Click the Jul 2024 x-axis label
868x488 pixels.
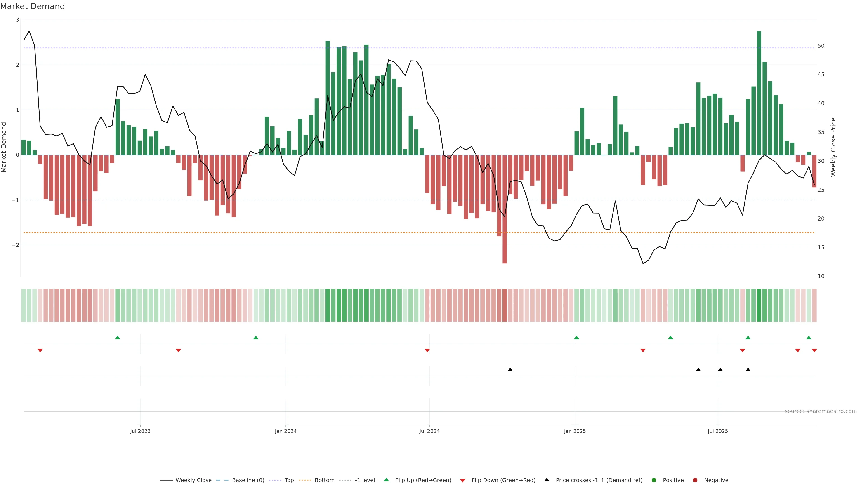coord(429,431)
